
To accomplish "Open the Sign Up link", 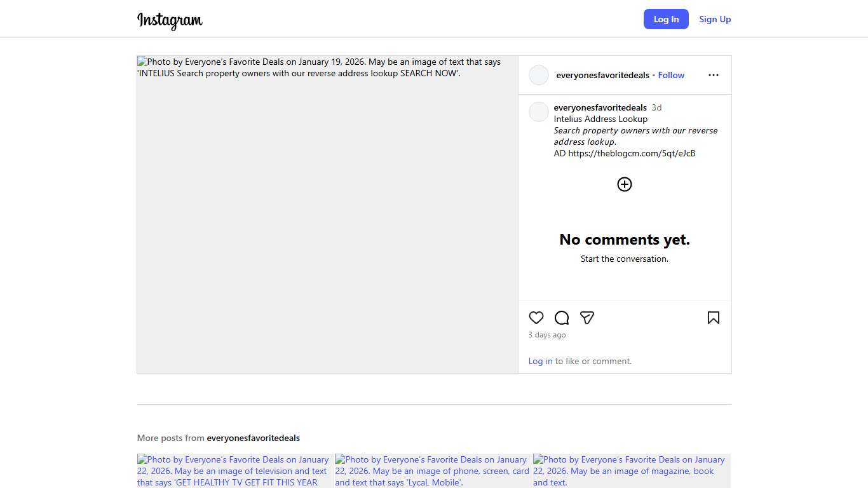I will [715, 19].
